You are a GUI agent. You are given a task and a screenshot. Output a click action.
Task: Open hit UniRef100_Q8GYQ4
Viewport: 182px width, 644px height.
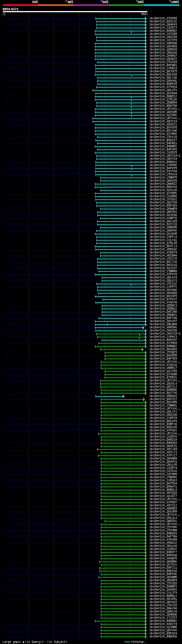click(x=163, y=415)
